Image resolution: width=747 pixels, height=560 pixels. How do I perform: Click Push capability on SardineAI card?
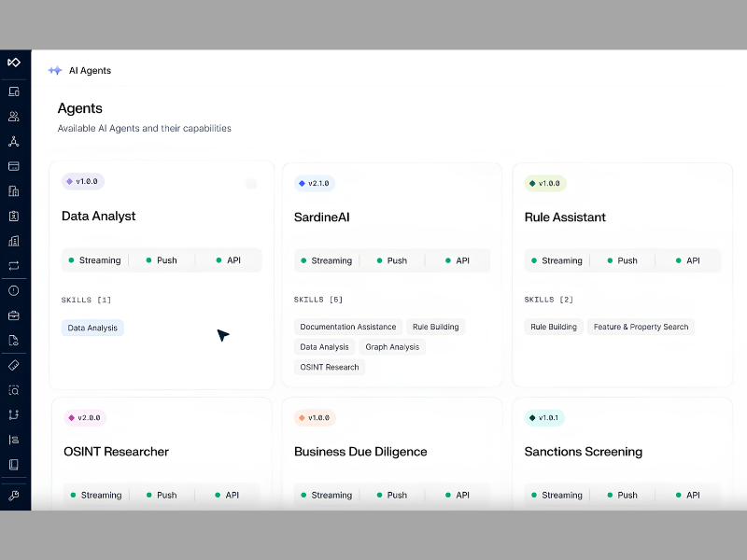[391, 260]
